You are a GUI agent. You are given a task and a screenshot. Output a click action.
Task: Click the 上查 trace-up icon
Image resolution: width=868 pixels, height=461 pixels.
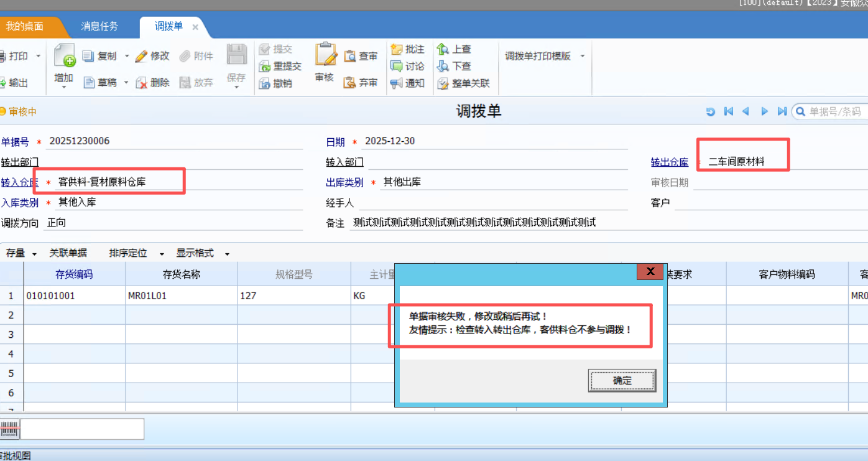(443, 49)
